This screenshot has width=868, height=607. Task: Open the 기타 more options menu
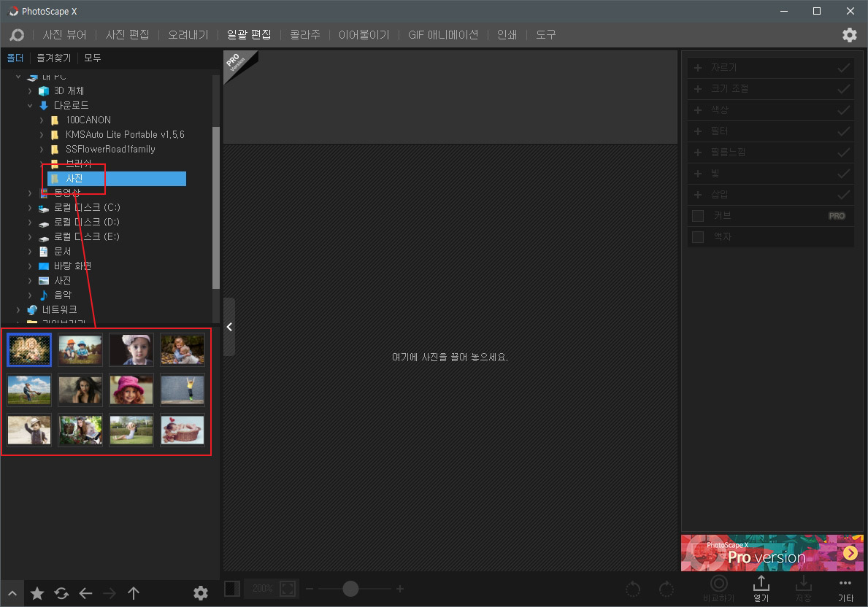pyautogui.click(x=845, y=589)
